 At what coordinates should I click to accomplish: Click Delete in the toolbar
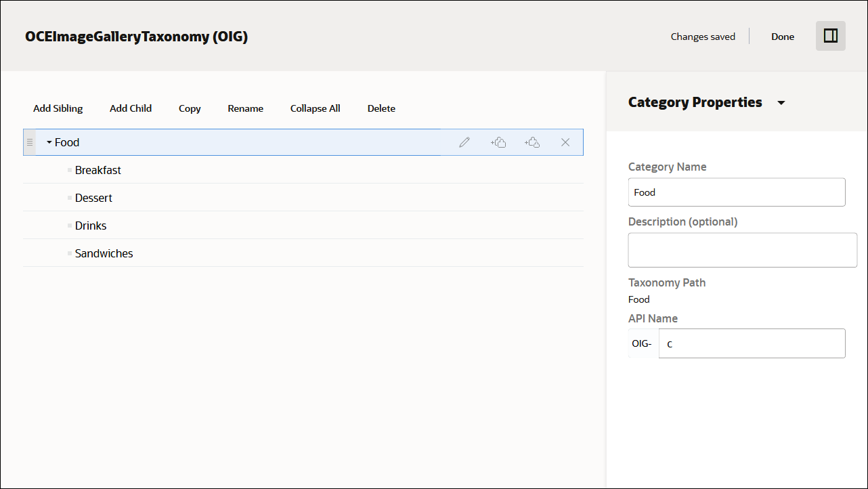point(381,108)
